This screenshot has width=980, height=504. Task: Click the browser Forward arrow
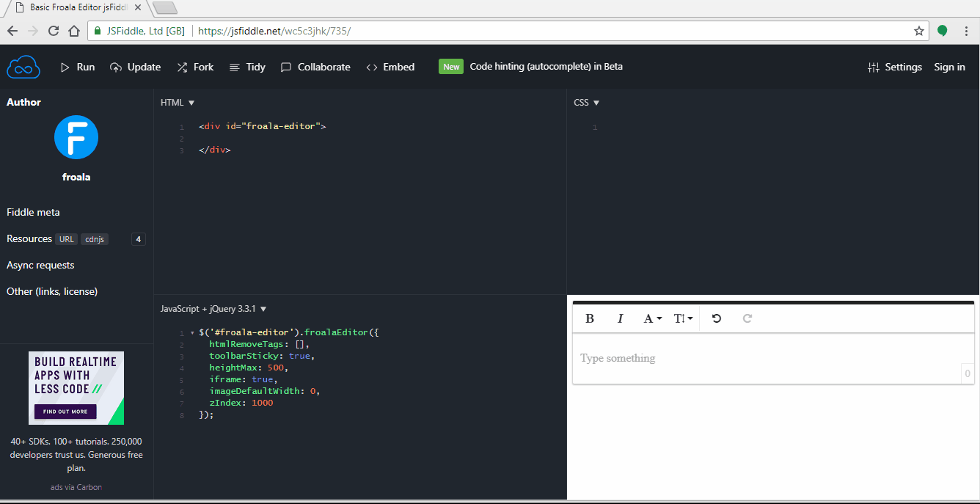33,31
